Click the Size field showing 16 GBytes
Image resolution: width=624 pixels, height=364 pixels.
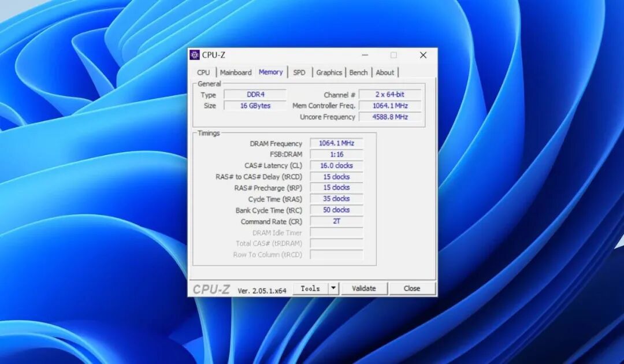(x=255, y=106)
